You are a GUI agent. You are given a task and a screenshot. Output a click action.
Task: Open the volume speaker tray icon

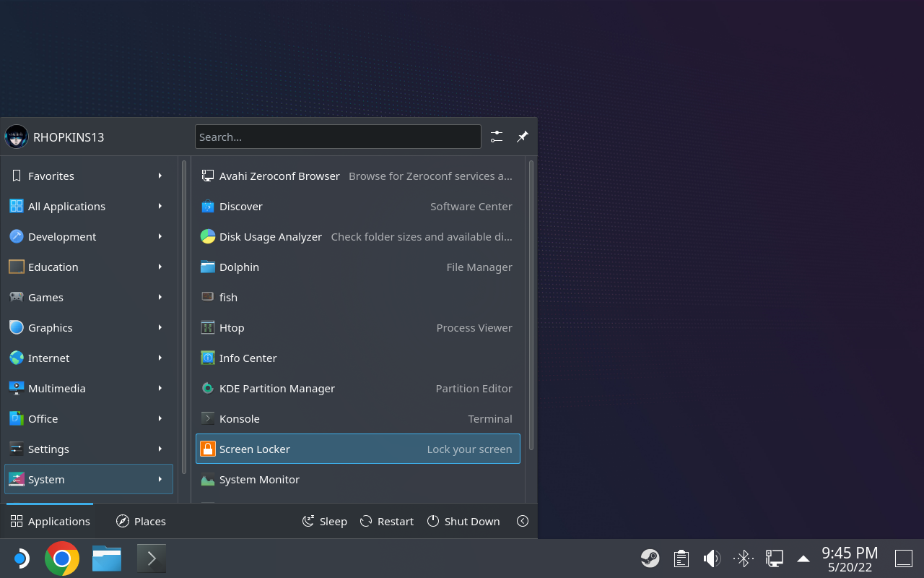pos(712,558)
